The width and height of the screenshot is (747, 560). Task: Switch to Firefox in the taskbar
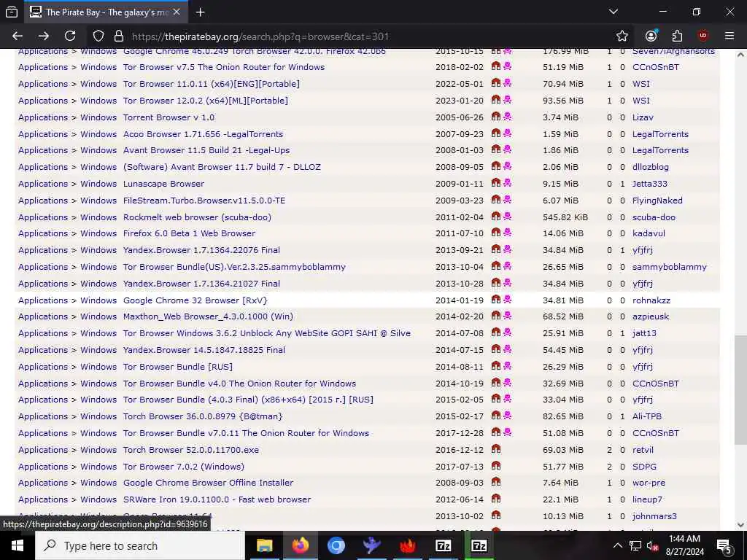pyautogui.click(x=300, y=545)
